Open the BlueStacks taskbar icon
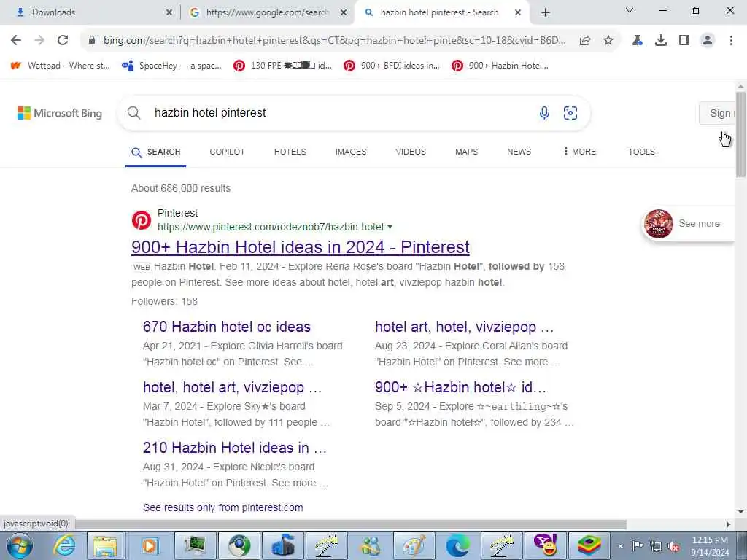 coord(589,545)
